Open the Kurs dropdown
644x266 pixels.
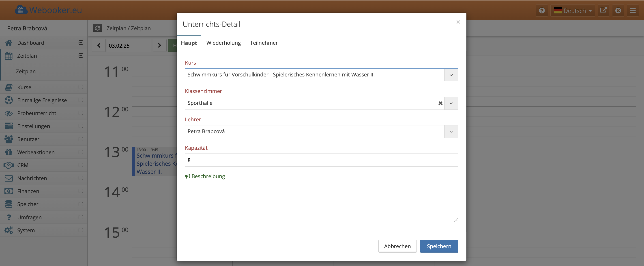(451, 75)
